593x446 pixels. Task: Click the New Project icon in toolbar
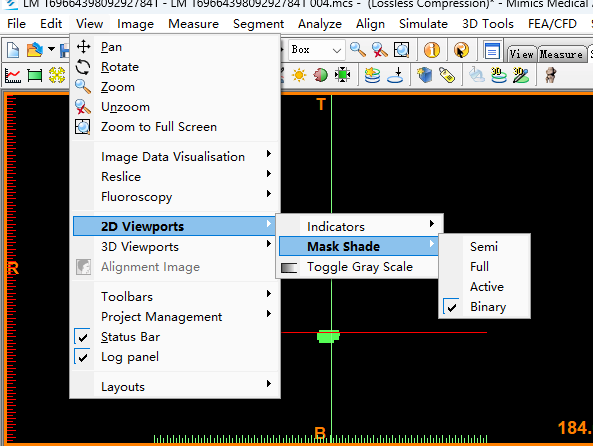point(13,50)
